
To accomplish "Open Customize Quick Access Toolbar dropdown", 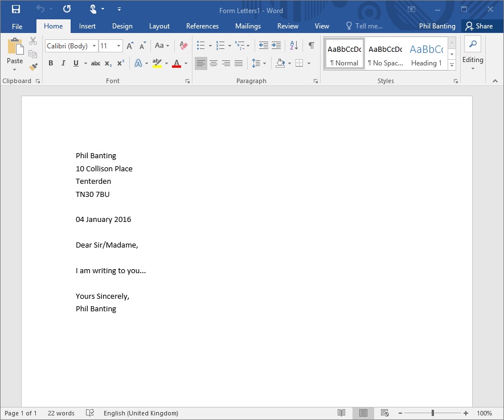I will point(119,9).
